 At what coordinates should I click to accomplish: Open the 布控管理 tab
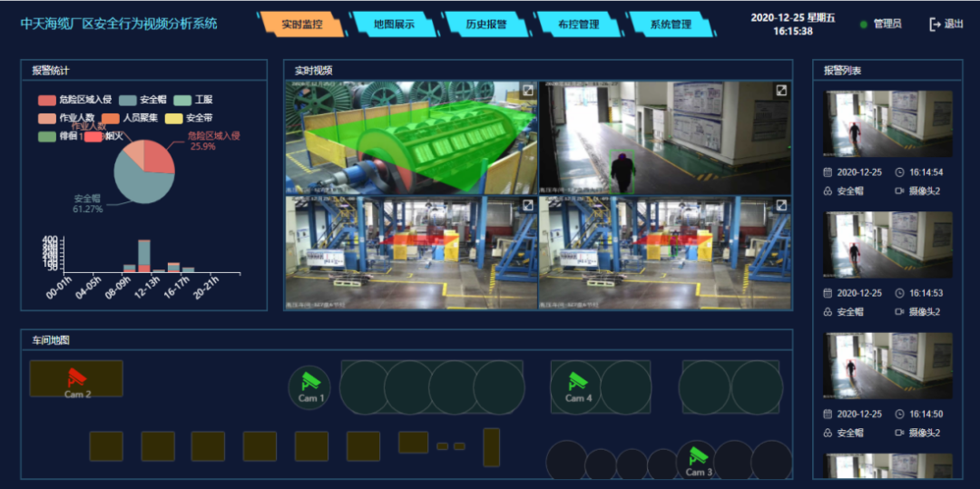[579, 24]
